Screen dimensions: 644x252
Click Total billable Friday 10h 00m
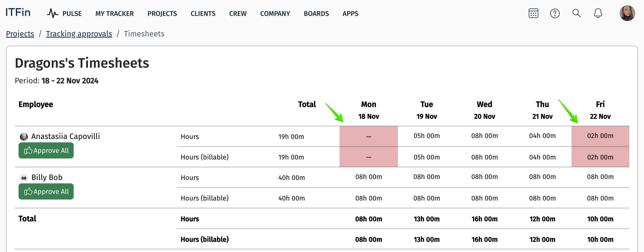coord(600,240)
